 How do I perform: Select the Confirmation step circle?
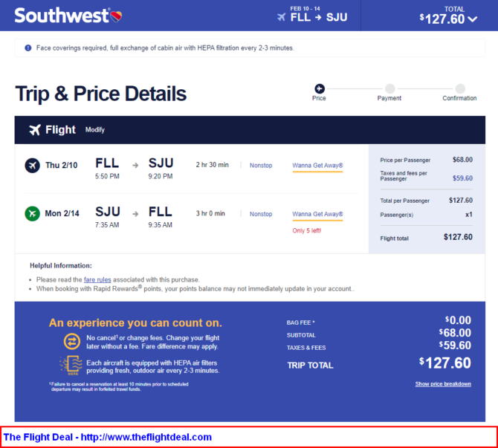tap(460, 88)
